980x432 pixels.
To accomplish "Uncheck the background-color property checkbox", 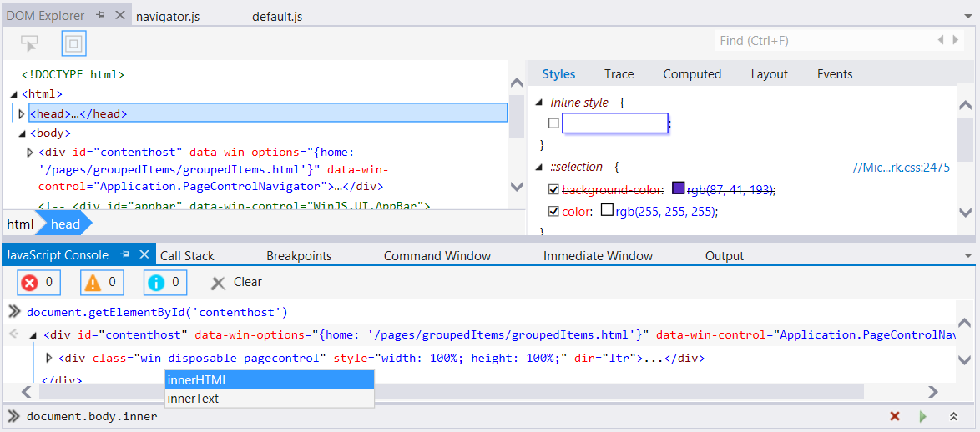I will point(553,190).
